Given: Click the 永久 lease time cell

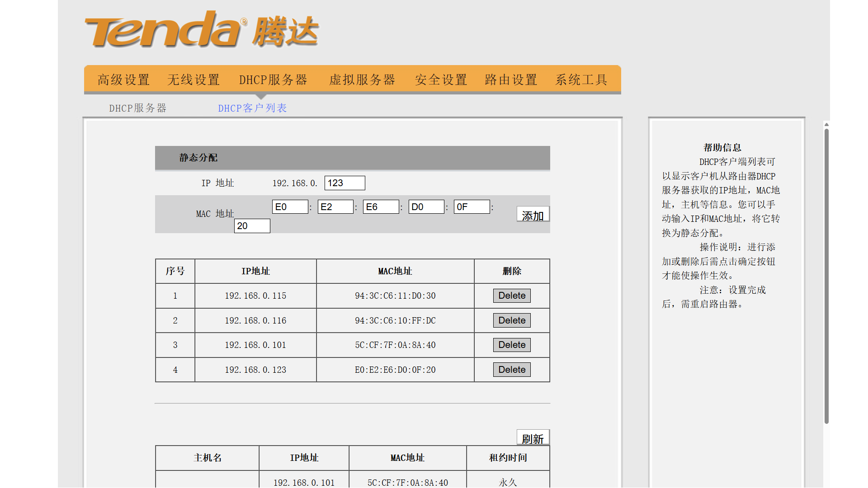Looking at the screenshot, I should [508, 483].
